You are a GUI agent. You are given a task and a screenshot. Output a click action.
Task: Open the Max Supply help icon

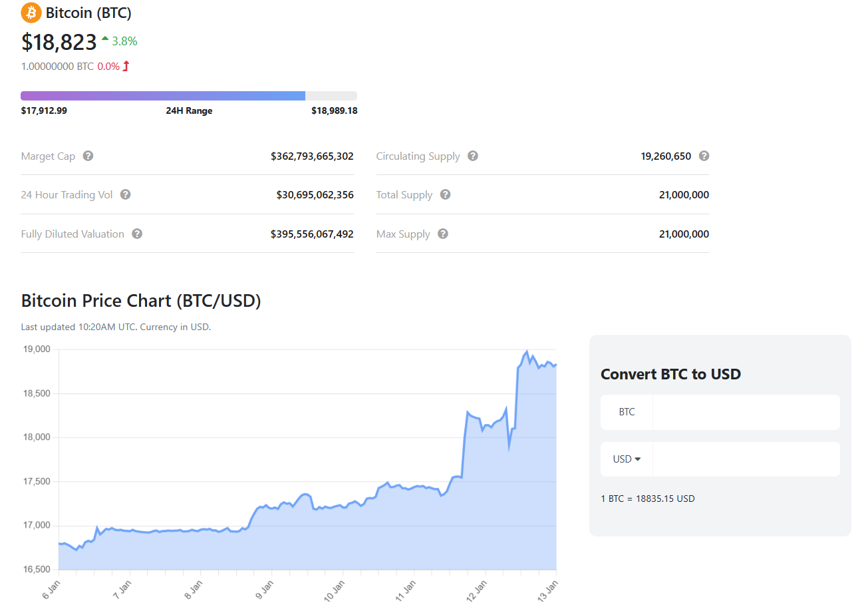click(443, 234)
